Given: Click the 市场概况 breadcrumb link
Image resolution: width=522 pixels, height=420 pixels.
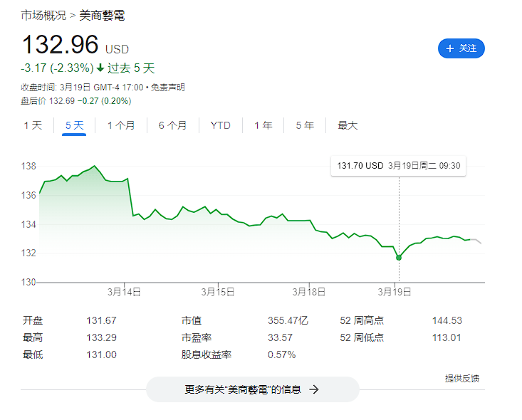Looking at the screenshot, I should pyautogui.click(x=43, y=16).
